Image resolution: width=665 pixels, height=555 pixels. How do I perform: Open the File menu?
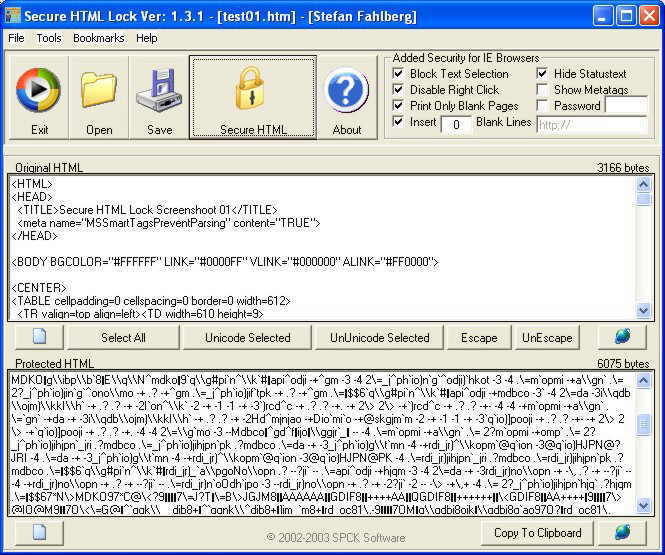click(x=16, y=38)
